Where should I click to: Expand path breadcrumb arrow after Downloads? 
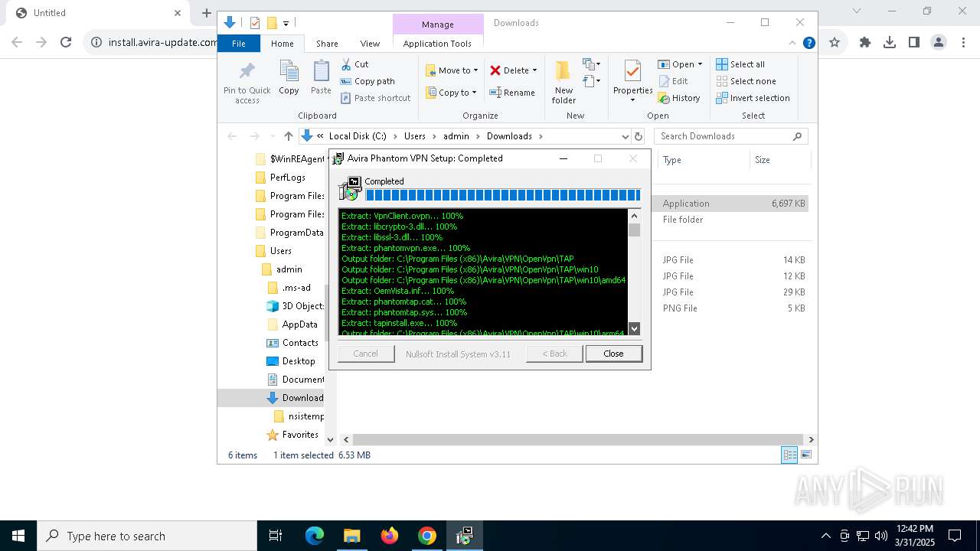(x=541, y=136)
